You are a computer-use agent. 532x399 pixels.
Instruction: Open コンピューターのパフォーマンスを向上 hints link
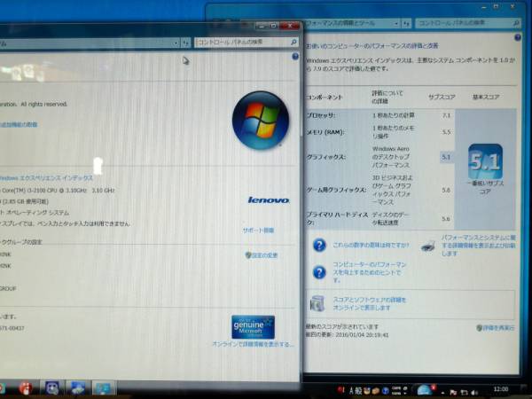(x=369, y=272)
